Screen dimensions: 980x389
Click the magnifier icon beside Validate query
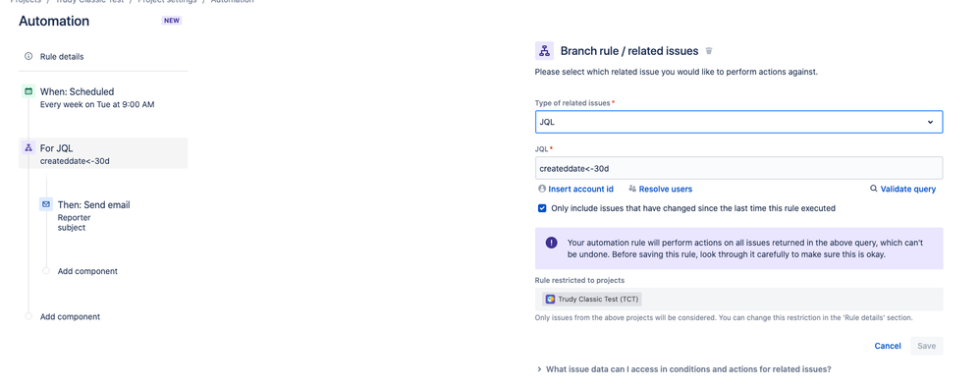tap(874, 189)
